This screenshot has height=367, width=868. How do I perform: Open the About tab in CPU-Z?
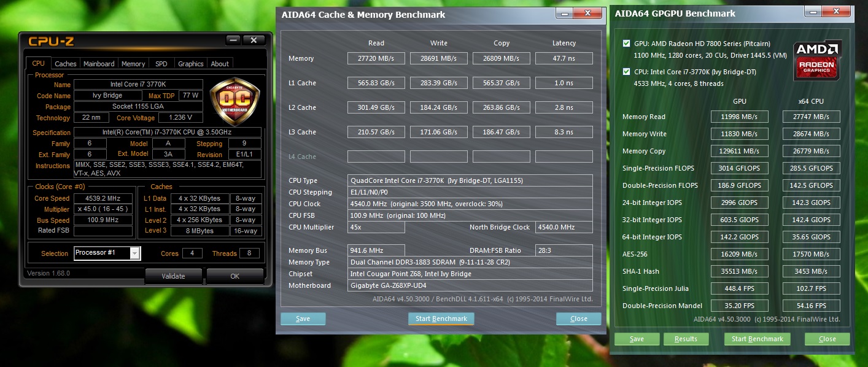(x=220, y=64)
